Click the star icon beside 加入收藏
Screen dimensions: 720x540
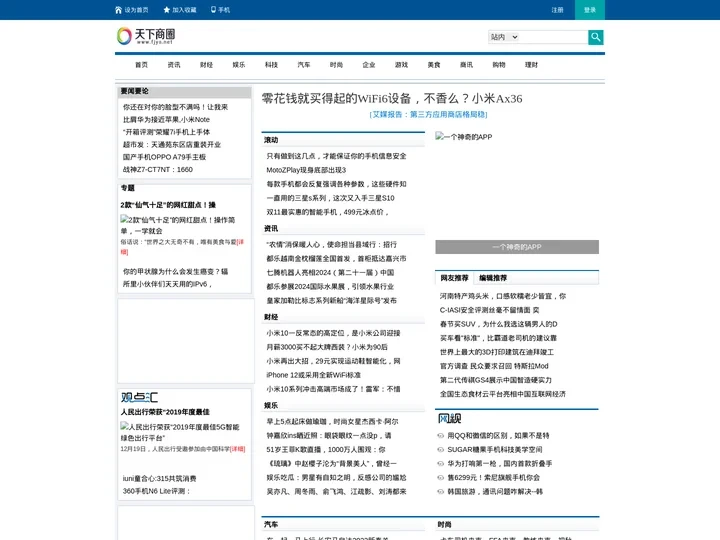click(167, 10)
